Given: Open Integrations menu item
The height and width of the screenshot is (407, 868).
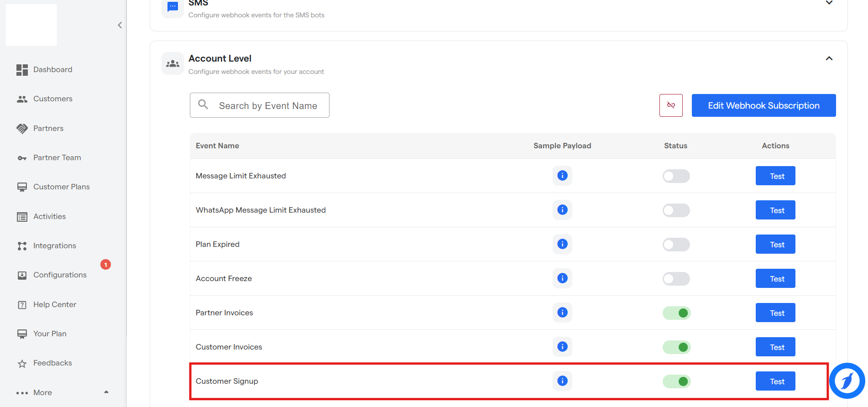Looking at the screenshot, I should tap(55, 246).
